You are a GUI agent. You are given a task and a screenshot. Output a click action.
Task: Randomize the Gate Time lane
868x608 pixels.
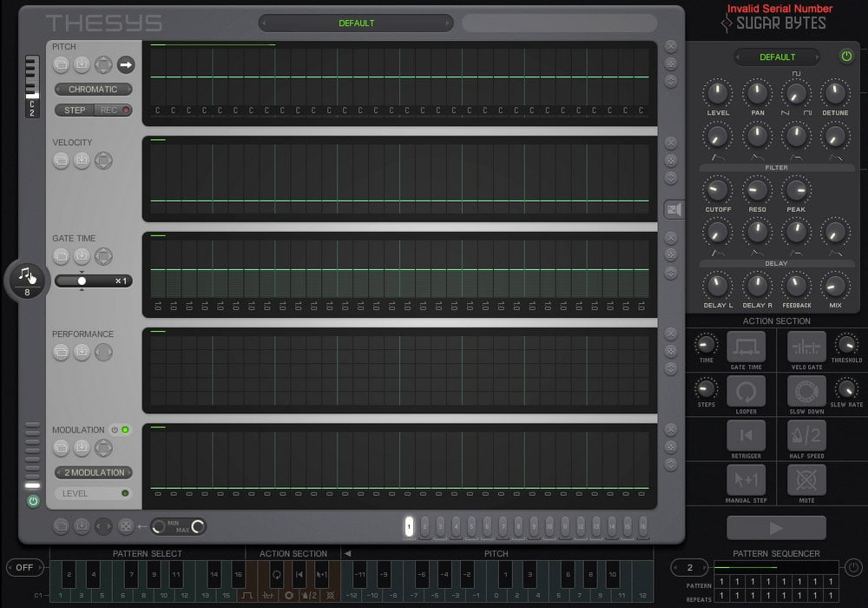[671, 254]
